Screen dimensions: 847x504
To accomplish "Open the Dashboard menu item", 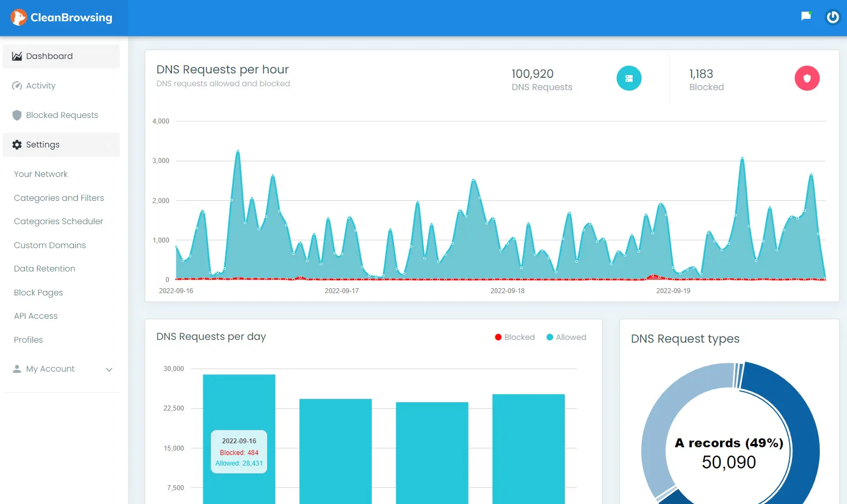I will coord(61,56).
